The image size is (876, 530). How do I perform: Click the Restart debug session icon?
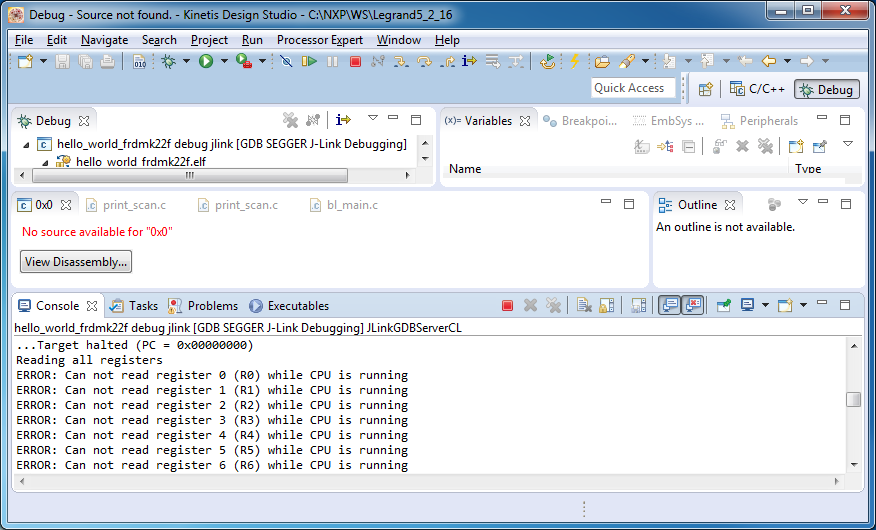point(548,61)
